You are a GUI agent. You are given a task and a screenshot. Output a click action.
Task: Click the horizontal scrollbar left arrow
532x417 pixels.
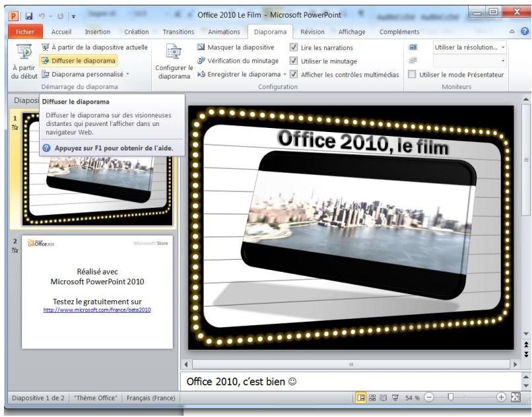(186, 364)
